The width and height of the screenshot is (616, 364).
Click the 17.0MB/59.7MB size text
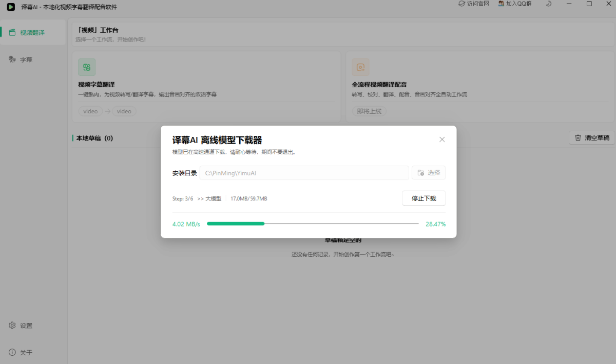click(x=248, y=198)
